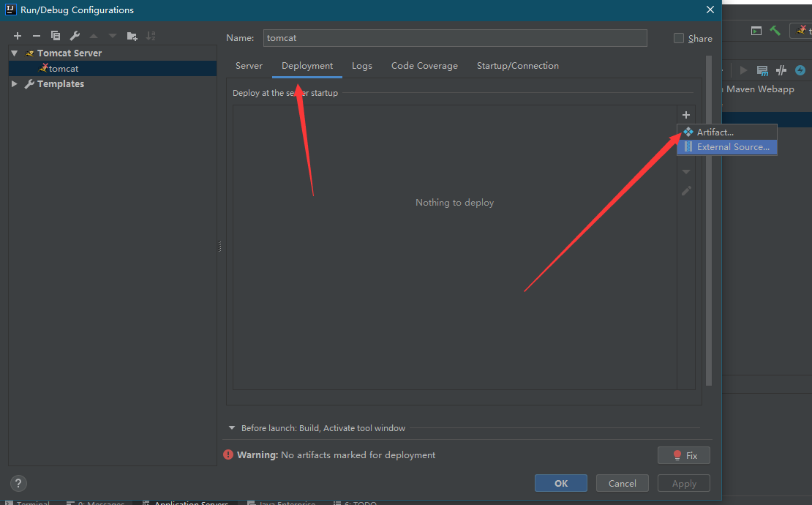Select the Templates tree label
812x505 pixels.
[x=61, y=84]
